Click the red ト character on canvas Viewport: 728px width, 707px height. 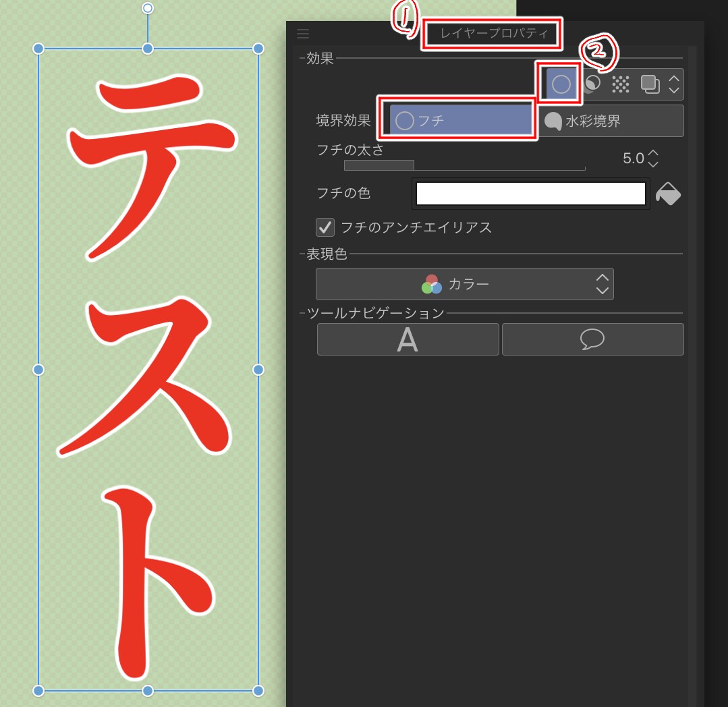point(158,583)
